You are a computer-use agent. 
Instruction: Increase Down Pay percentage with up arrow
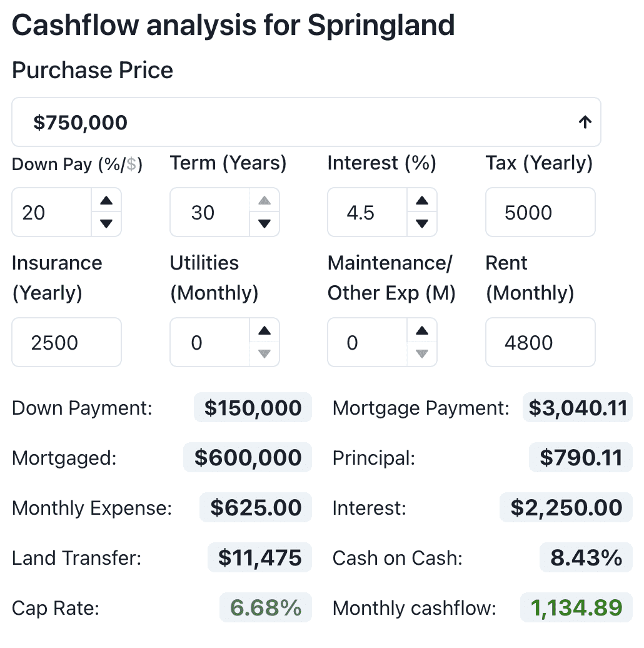point(106,201)
